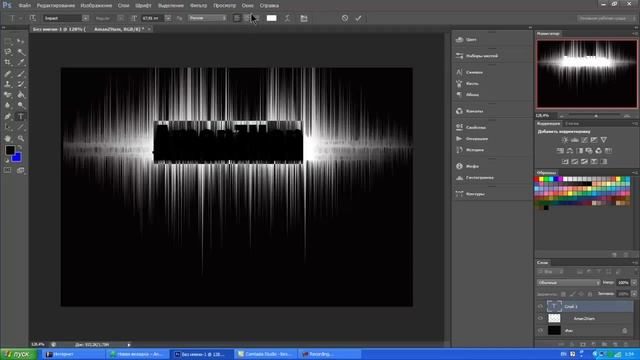Select the Crop tool
Screen dimensions: 640x360
coord(8,62)
